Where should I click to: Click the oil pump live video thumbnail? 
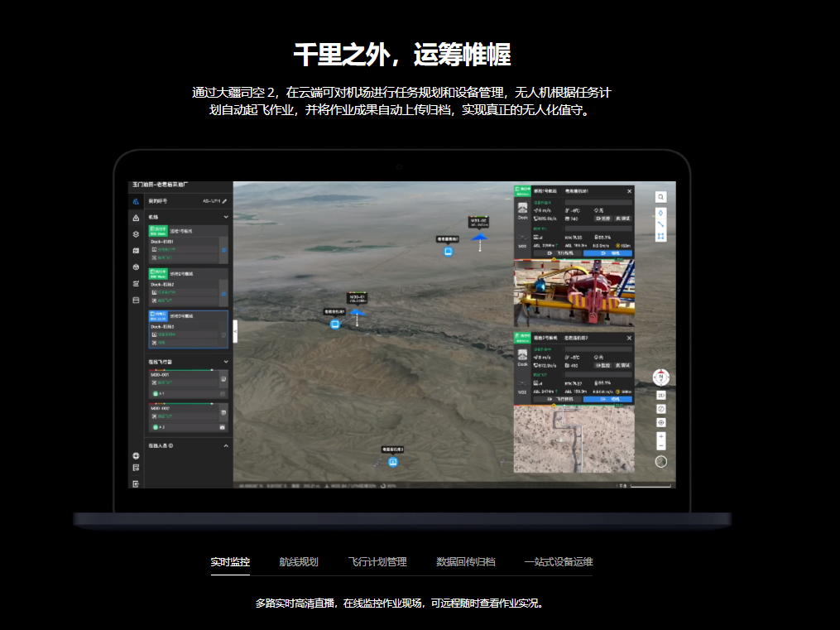coord(574,293)
